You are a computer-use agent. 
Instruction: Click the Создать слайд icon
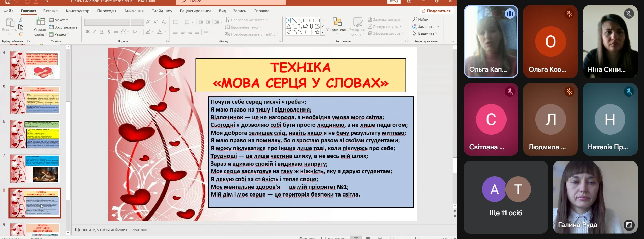click(x=40, y=22)
